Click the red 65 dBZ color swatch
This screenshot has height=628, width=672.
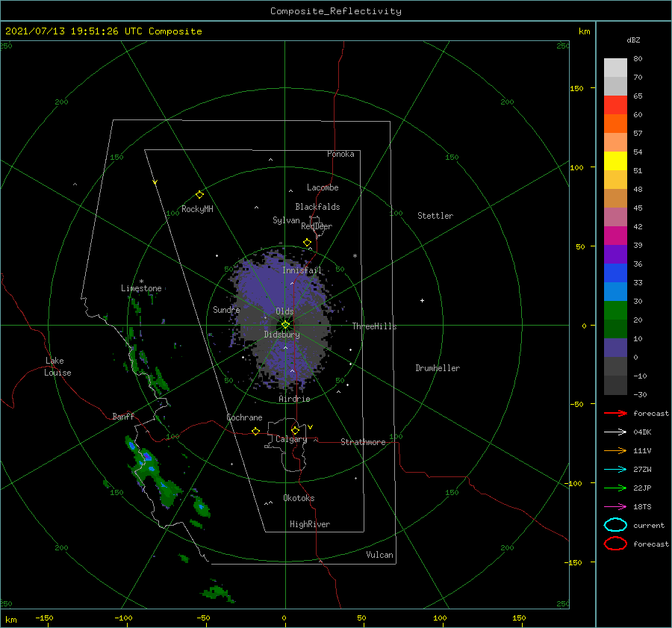point(615,105)
